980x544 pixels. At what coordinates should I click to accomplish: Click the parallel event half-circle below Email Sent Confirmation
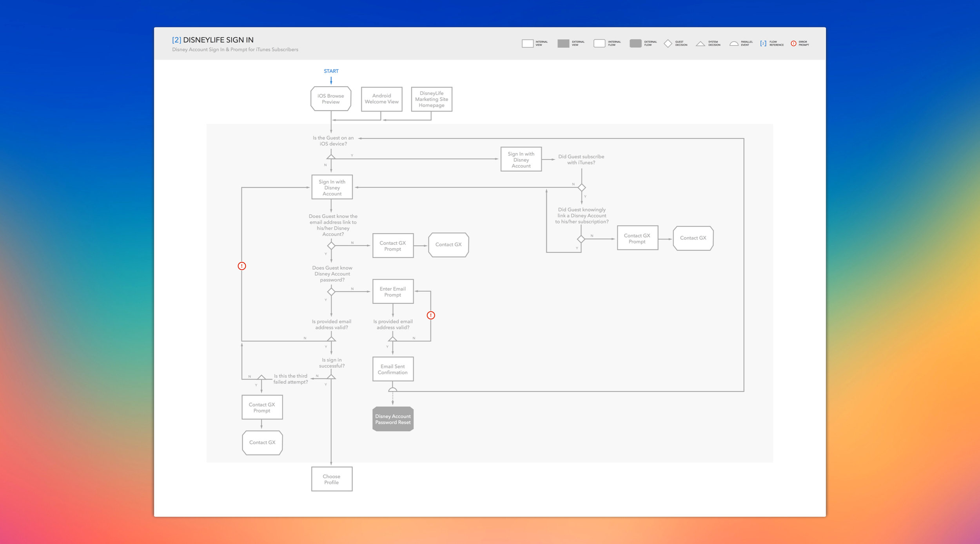pyautogui.click(x=393, y=389)
